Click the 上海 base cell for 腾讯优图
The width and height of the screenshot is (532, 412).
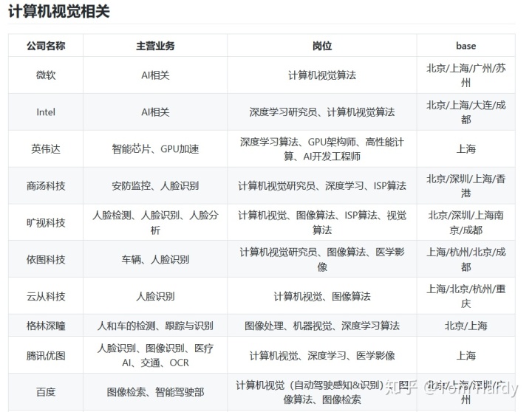(x=465, y=356)
